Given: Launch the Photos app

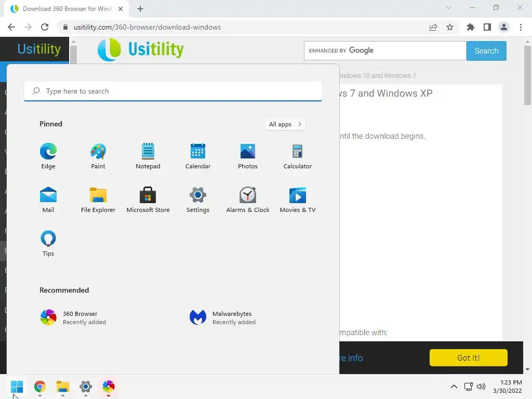Looking at the screenshot, I should [248, 156].
